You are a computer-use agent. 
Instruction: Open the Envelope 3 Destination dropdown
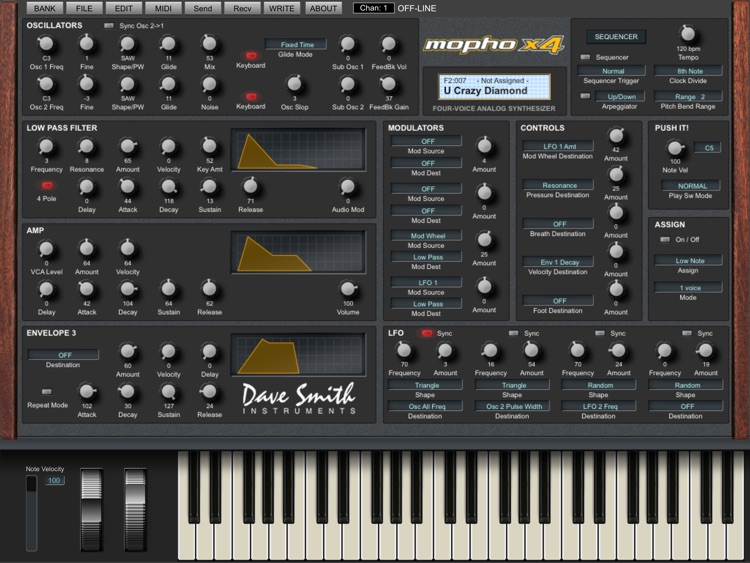[x=64, y=355]
